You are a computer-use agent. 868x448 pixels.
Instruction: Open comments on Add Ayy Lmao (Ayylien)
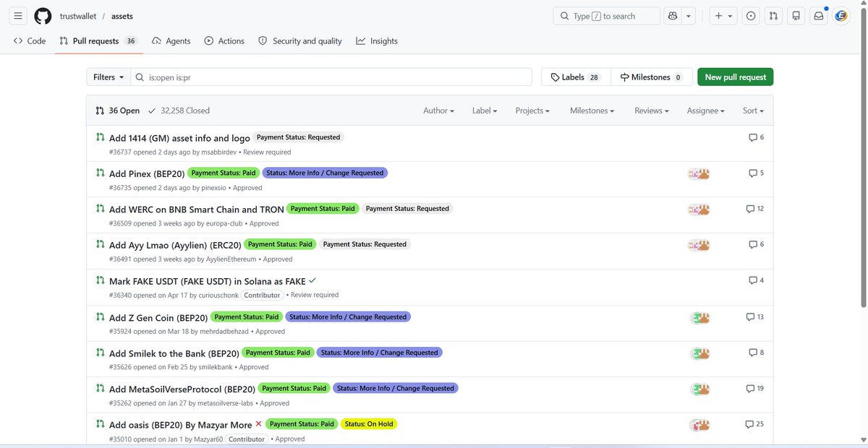pos(757,244)
